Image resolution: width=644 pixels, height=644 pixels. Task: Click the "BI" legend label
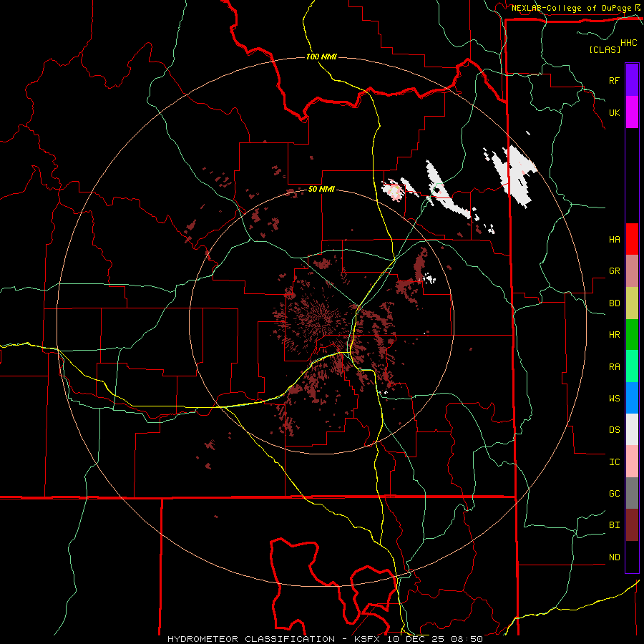pos(615,525)
